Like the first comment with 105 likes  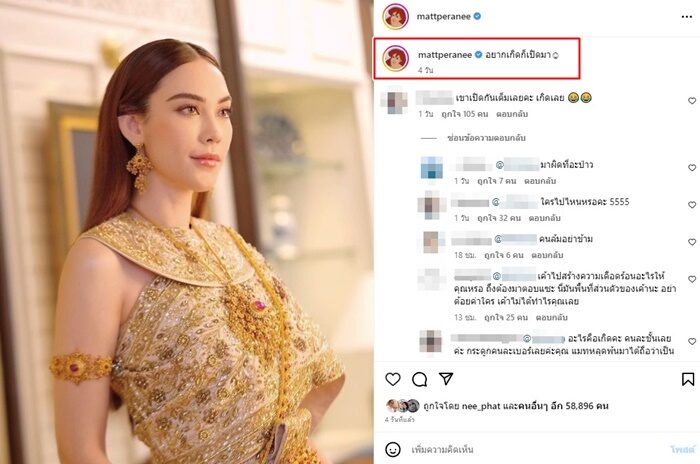692,101
